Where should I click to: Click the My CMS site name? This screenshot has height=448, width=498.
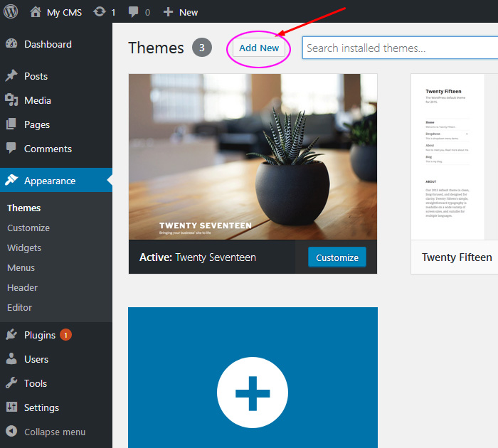point(64,12)
